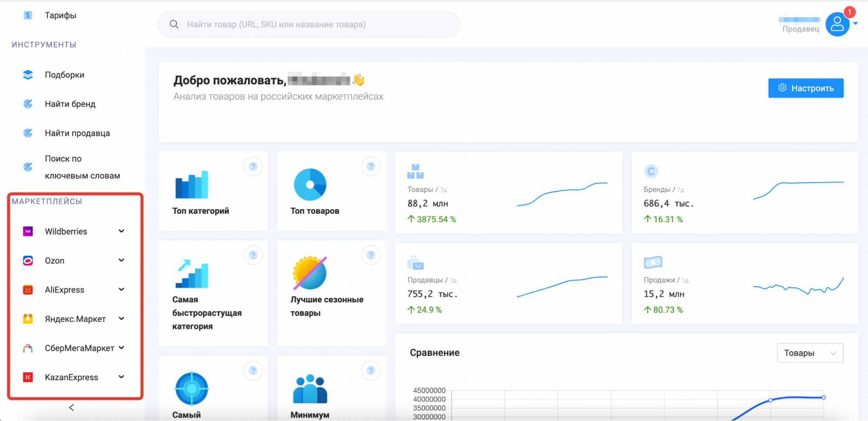Click the Настроить button

coord(806,88)
